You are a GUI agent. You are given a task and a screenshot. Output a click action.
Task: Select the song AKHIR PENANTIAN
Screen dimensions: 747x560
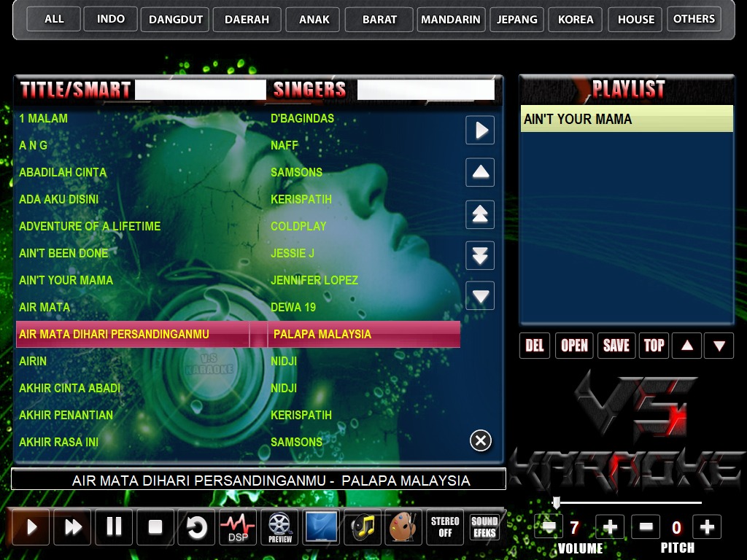coord(66,415)
